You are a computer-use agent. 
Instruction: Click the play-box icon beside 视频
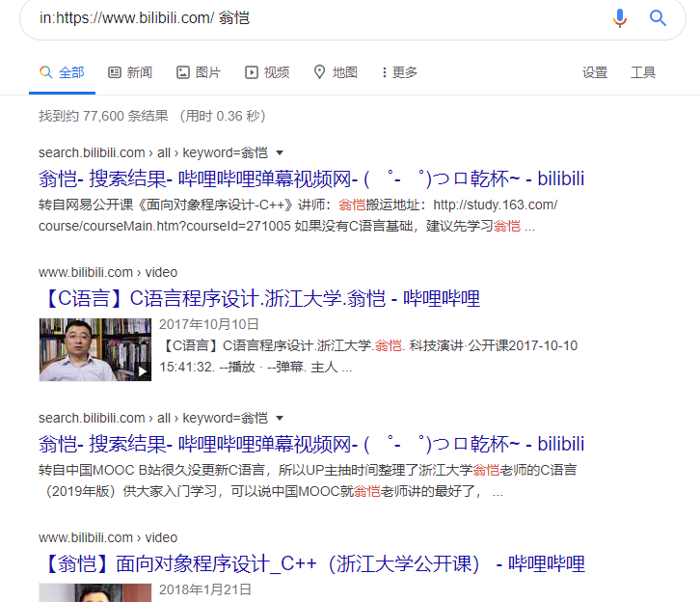coord(252,72)
